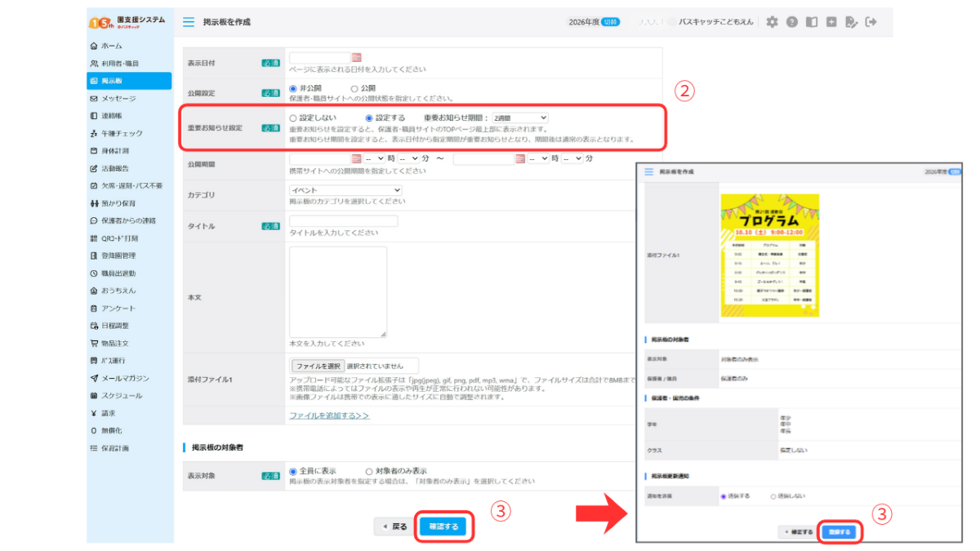Screen dimensions: 980x551
Task: Select the 公開 radio button
Action: 354,88
